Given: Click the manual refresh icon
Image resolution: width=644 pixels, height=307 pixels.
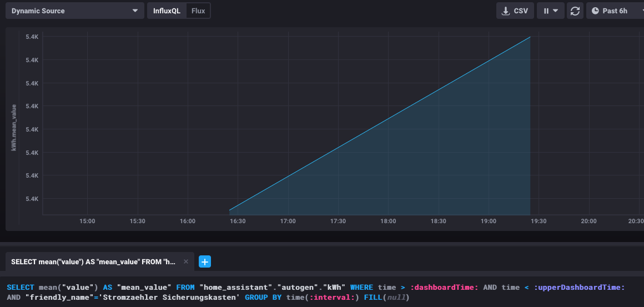Looking at the screenshot, I should 575,11.
